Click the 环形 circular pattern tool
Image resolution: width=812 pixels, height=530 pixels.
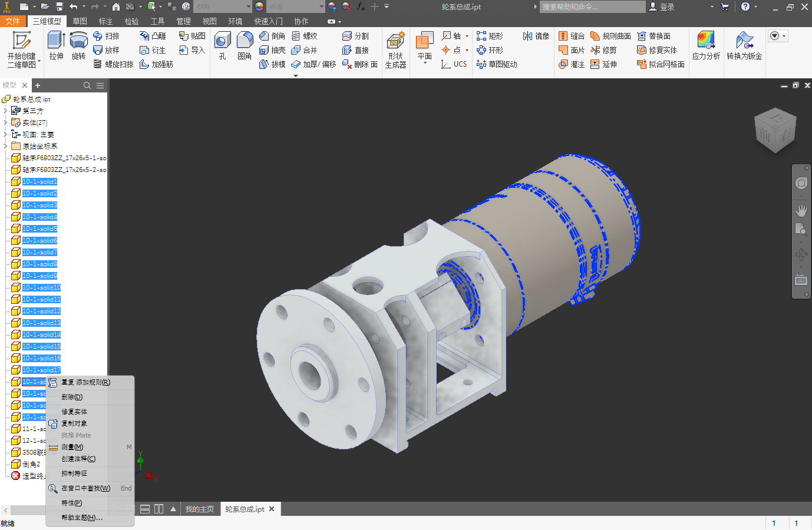click(490, 50)
